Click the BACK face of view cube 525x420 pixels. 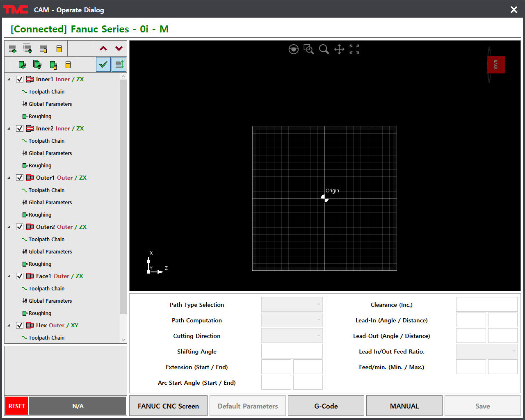tap(496, 65)
